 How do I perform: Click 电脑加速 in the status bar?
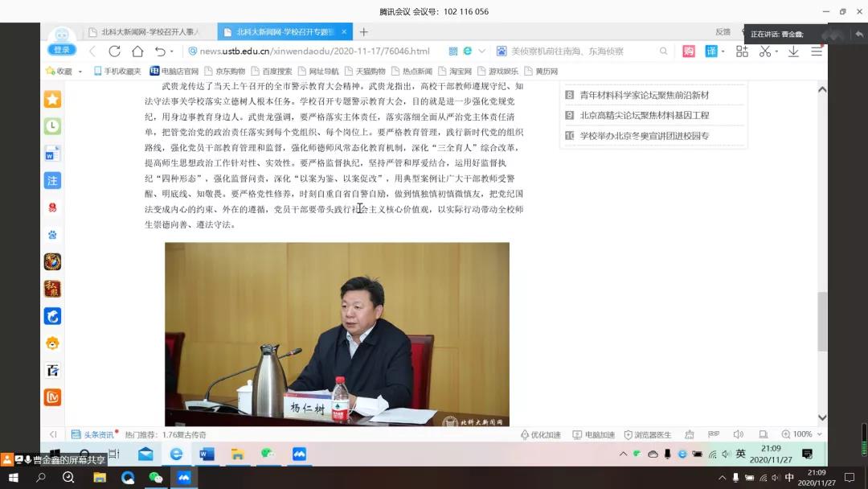coord(593,435)
